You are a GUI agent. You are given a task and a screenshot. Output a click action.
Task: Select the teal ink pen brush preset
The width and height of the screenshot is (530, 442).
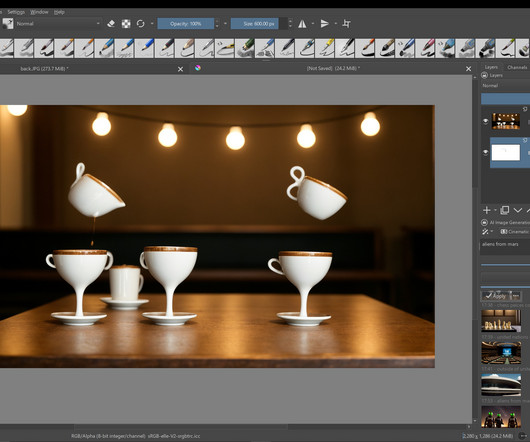click(305, 48)
